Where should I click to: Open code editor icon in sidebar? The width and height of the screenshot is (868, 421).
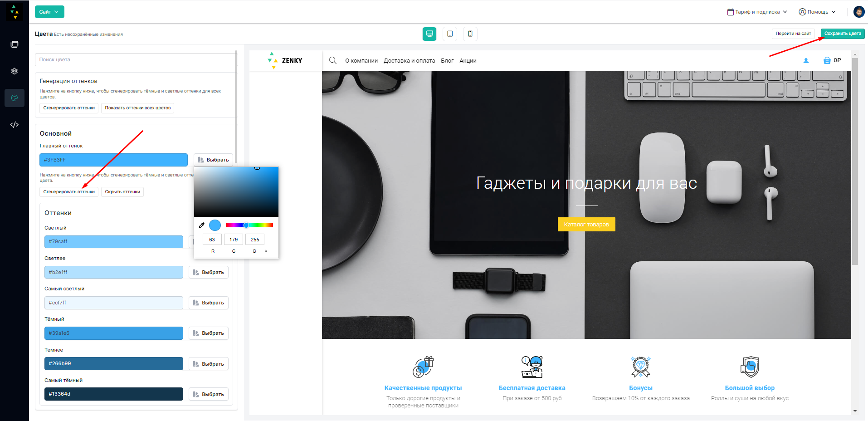15,125
